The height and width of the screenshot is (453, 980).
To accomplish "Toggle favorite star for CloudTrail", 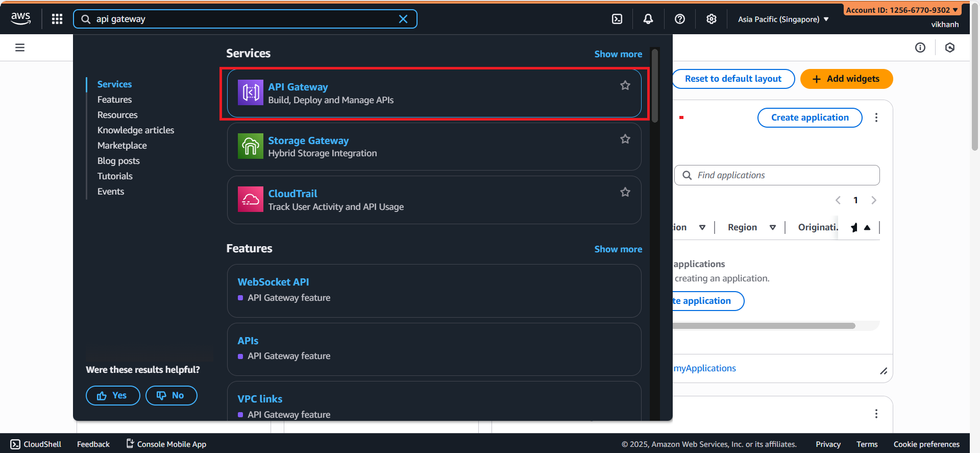I will (625, 192).
